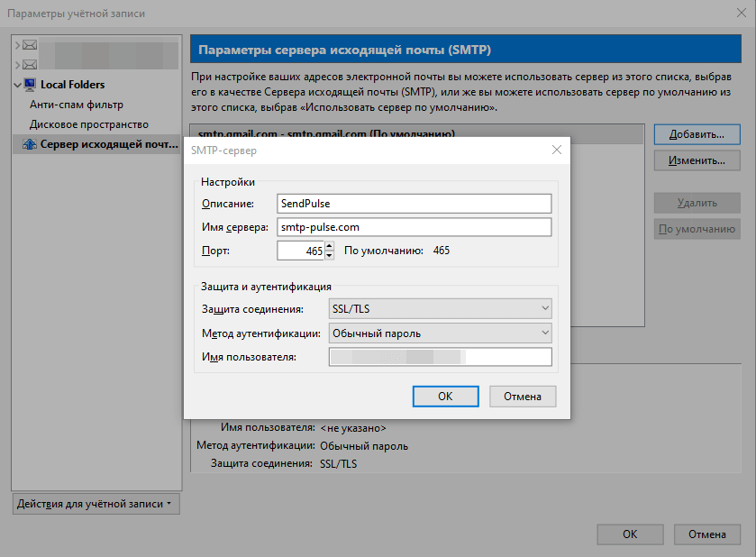
Task: Click the Имя сервера input field
Action: pyautogui.click(x=414, y=227)
